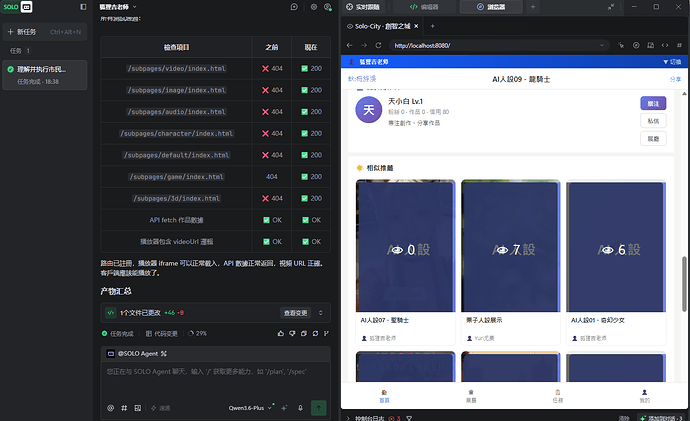
Task: Open the 栗子人設展示 card thumbnail
Action: pos(510,246)
